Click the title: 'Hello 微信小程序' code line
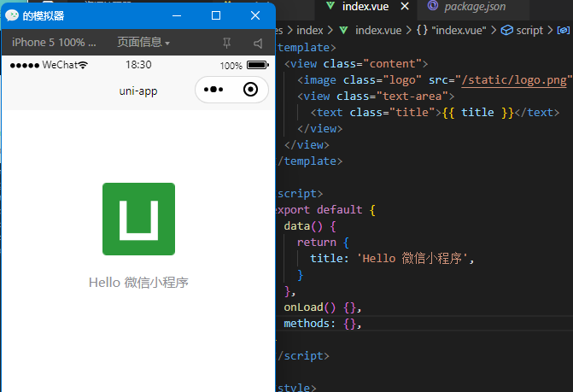This screenshot has width=573, height=392. click(x=392, y=259)
